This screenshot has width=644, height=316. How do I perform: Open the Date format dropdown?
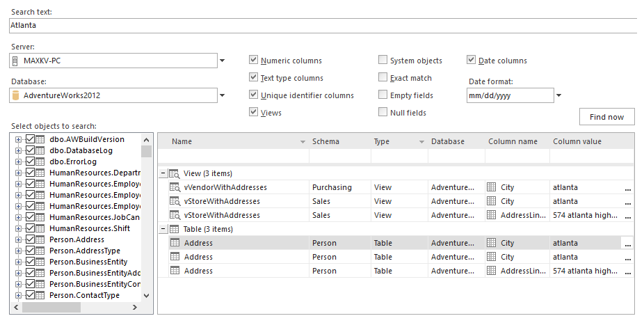tap(558, 96)
